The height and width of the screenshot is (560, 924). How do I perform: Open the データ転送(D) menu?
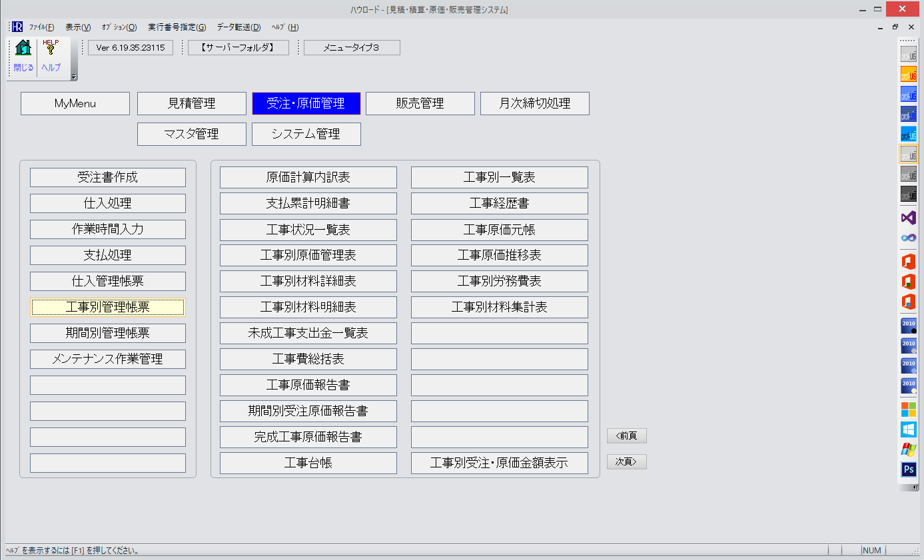[238, 27]
